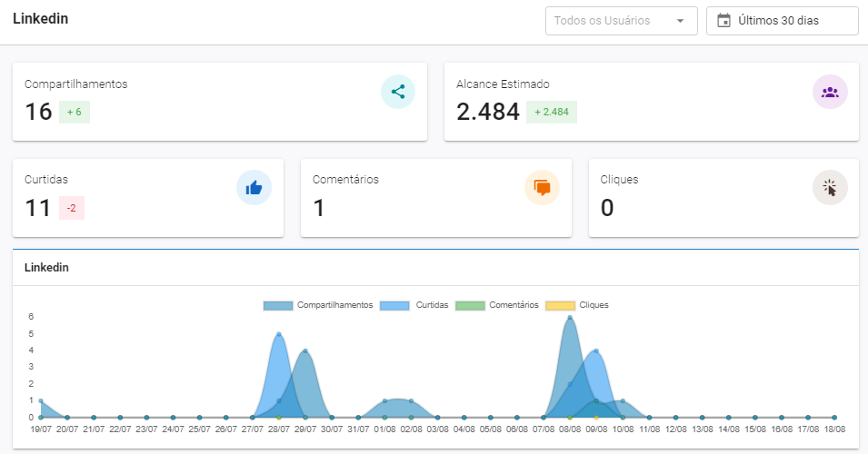
Task: Click the Linkedin chart panel header
Action: coord(47,268)
